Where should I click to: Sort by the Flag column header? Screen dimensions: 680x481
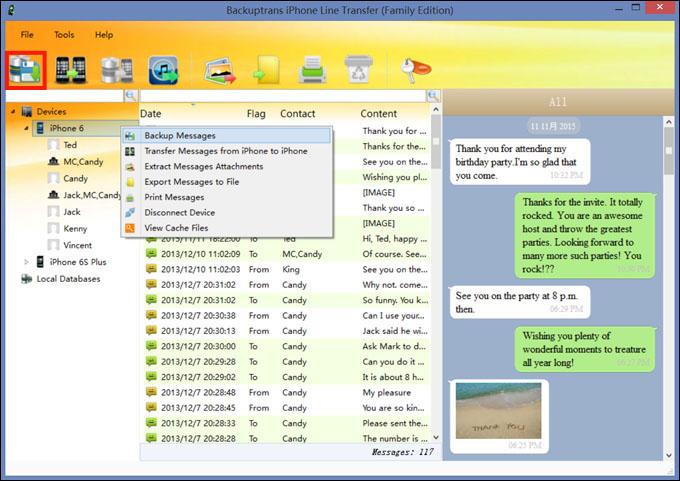point(256,114)
